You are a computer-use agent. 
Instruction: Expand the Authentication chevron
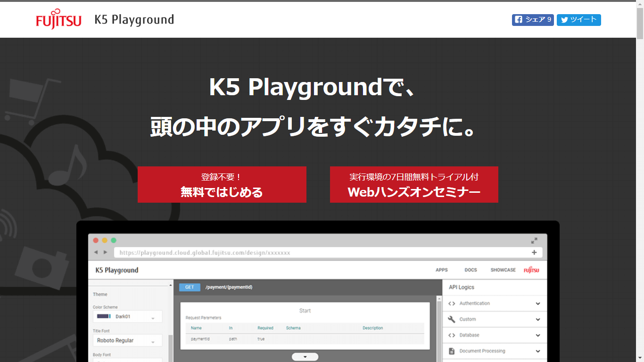coord(538,304)
